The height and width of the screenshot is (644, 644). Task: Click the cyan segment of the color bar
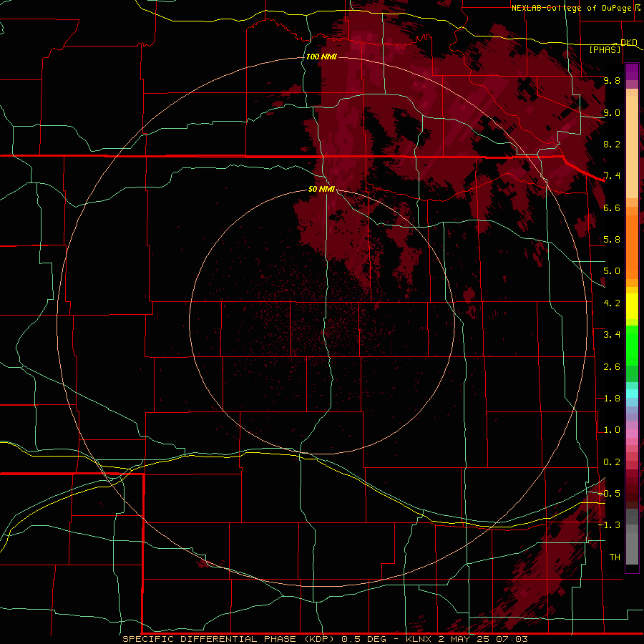[632, 393]
